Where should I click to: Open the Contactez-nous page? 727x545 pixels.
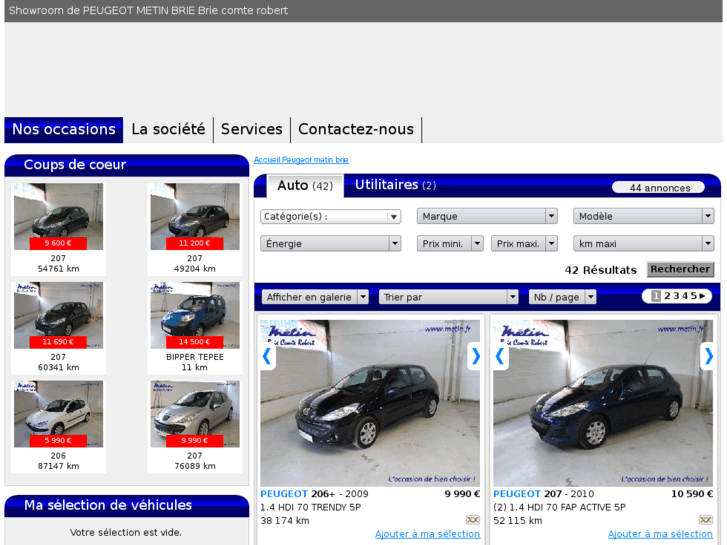tap(356, 129)
